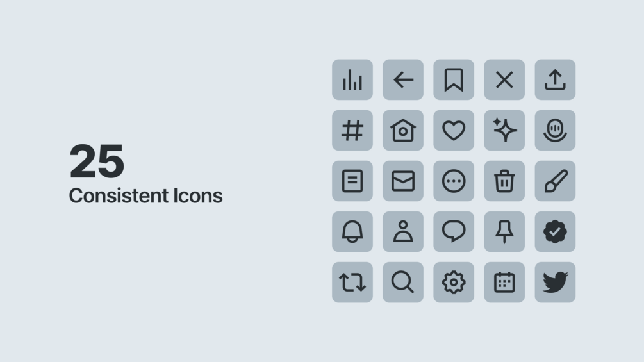Select the hashtag icon
Image resolution: width=644 pixels, height=362 pixels.
click(352, 130)
